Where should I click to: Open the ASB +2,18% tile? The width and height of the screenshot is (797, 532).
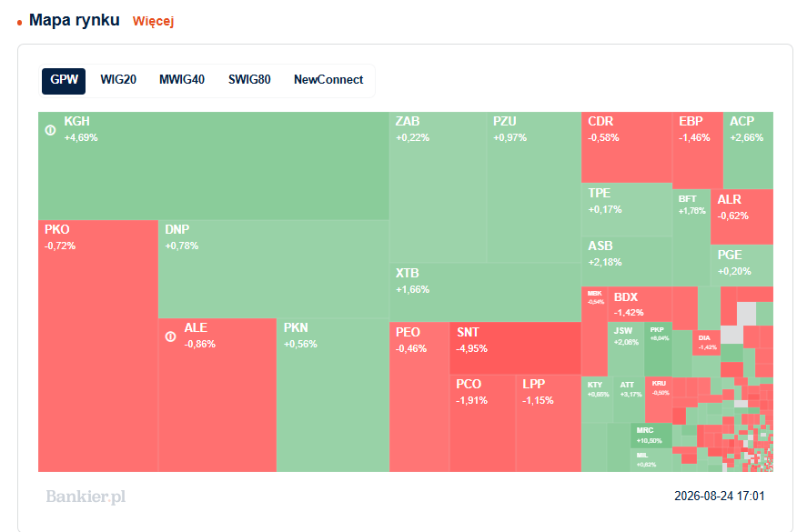pos(627,261)
